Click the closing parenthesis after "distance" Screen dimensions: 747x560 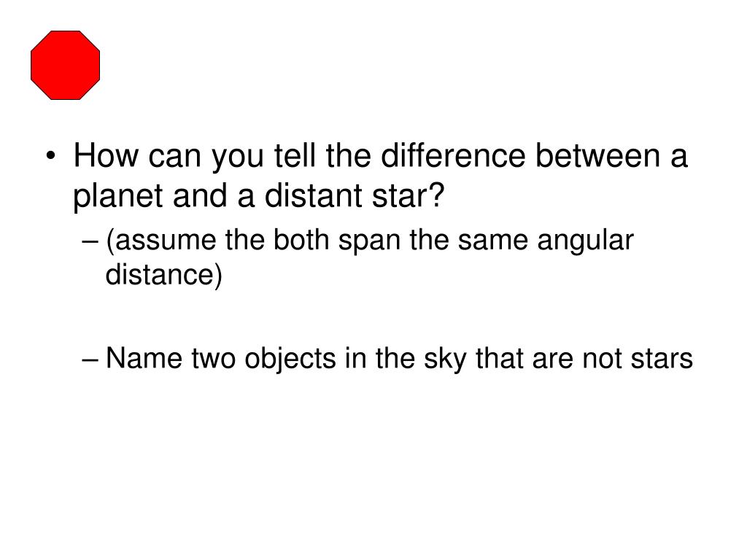(217, 275)
